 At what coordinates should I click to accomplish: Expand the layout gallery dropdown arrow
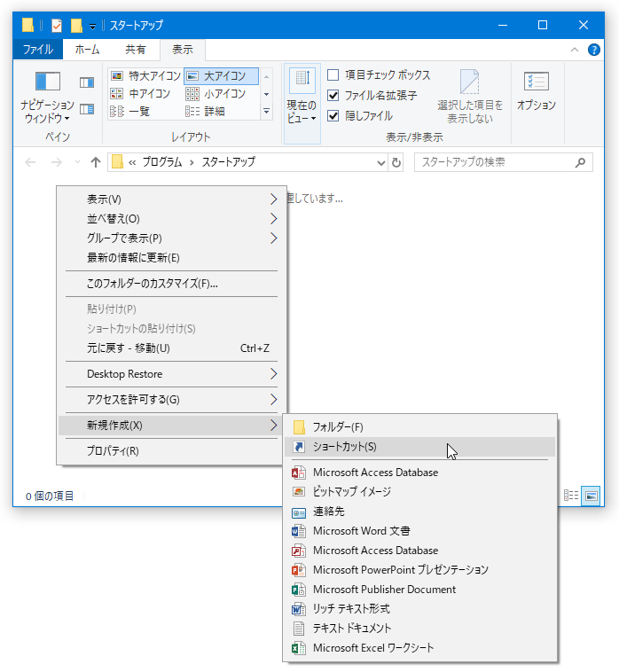(266, 112)
